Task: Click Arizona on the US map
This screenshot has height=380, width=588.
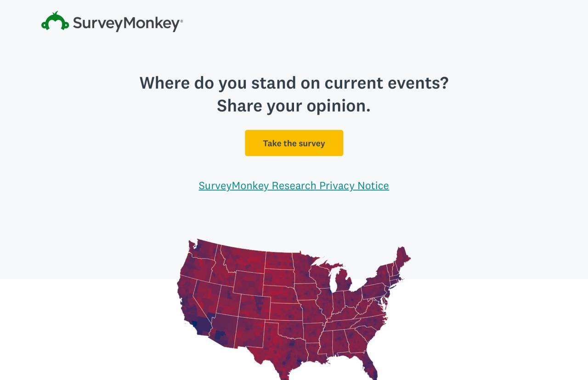Action: [x=224, y=330]
